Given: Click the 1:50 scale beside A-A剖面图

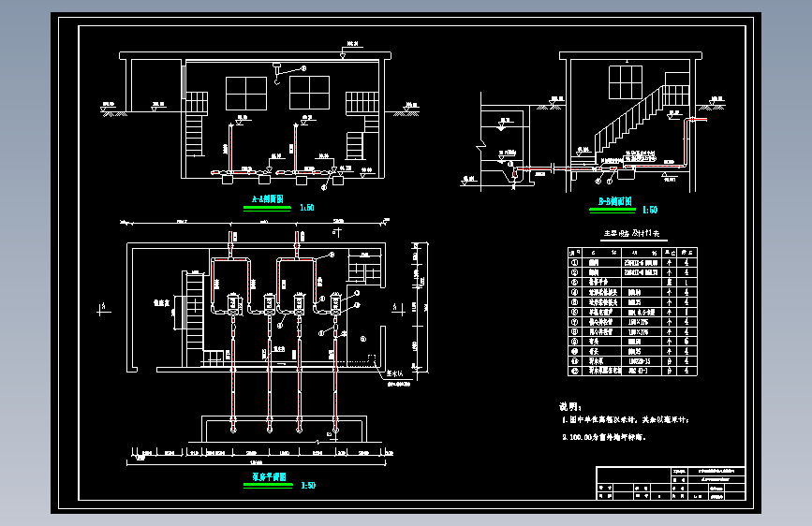Looking at the screenshot, I should coord(307,208).
